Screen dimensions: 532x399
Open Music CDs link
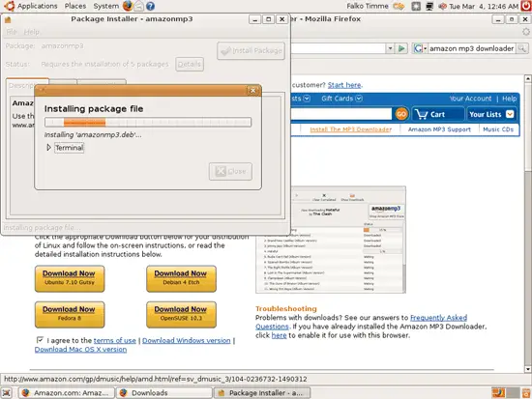498,129
